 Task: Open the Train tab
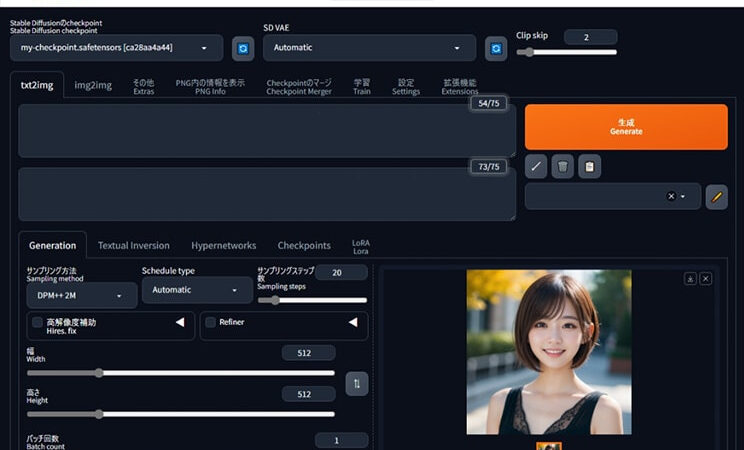coord(362,87)
